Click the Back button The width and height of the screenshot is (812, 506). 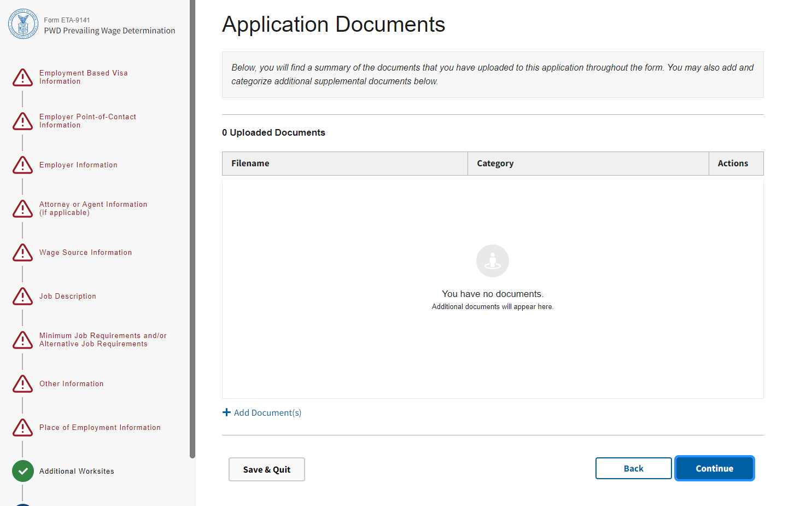point(633,468)
